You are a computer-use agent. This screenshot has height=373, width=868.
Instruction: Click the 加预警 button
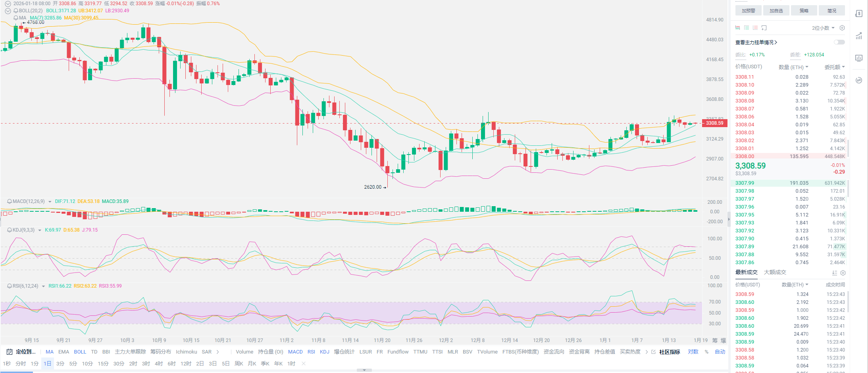coord(748,11)
